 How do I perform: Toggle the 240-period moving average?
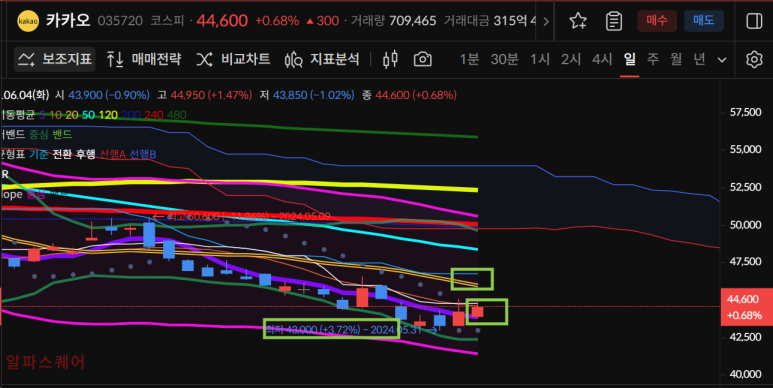pos(154,115)
